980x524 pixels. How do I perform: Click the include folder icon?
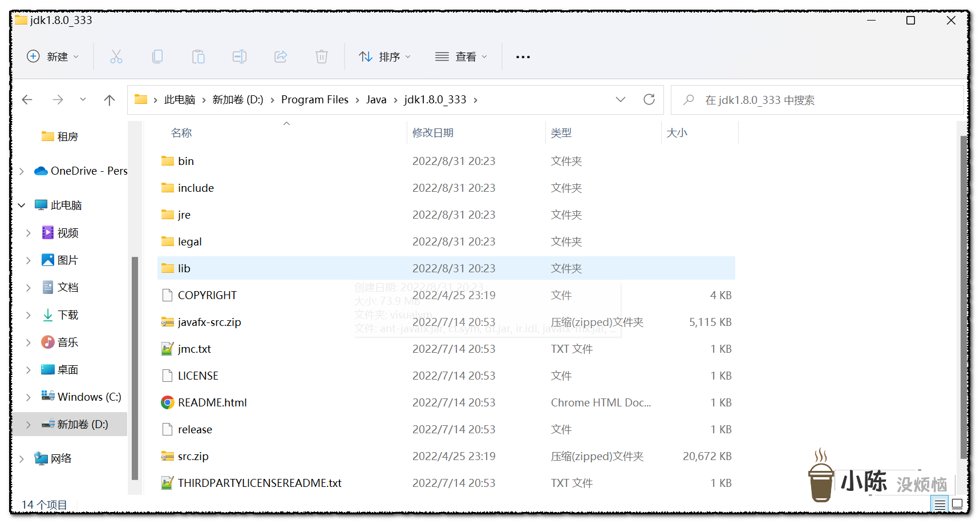pos(168,188)
